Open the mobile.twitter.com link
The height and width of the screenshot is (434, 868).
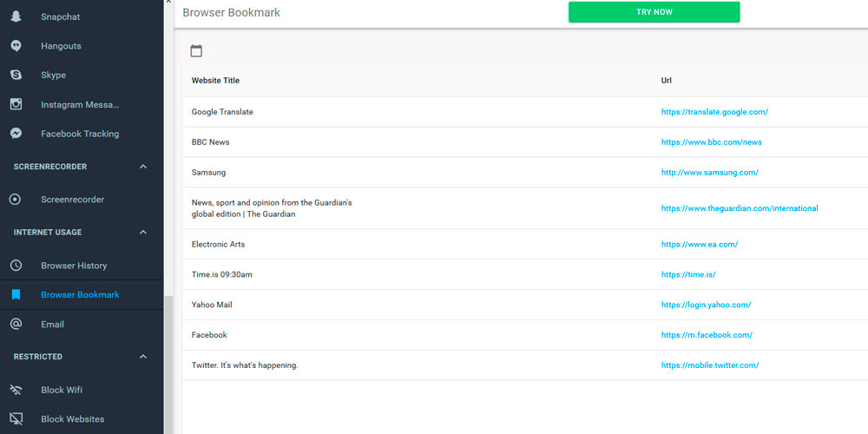(710, 365)
